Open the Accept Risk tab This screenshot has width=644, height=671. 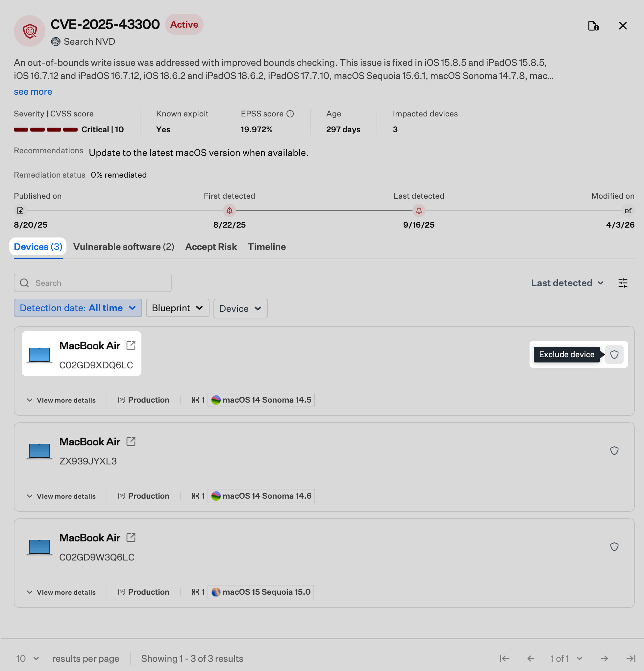point(211,246)
